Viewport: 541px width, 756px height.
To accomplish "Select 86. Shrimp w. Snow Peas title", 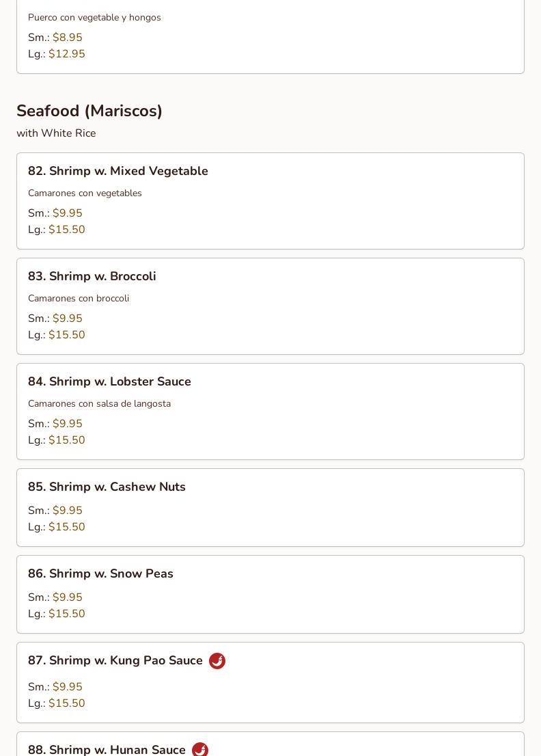I will (100, 573).
